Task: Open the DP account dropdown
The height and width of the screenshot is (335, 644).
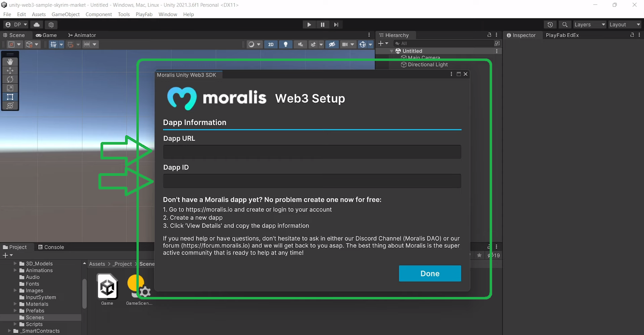Action: (x=16, y=25)
